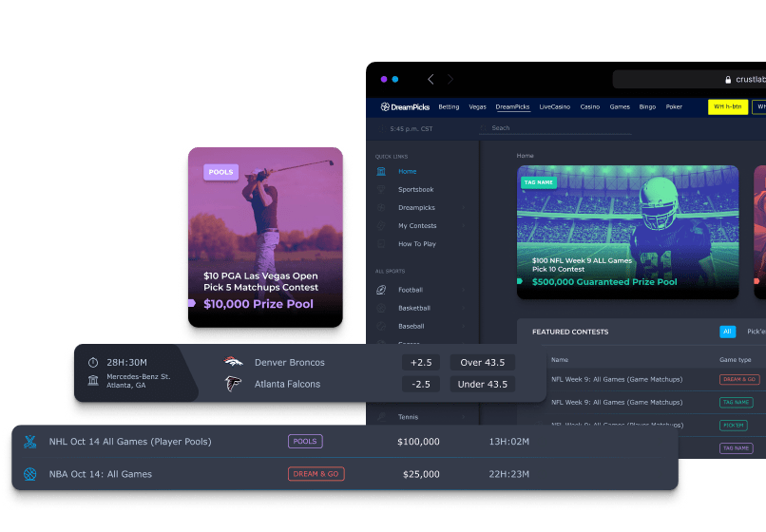
Task: Expand the Football sport chevron
Action: 464,290
